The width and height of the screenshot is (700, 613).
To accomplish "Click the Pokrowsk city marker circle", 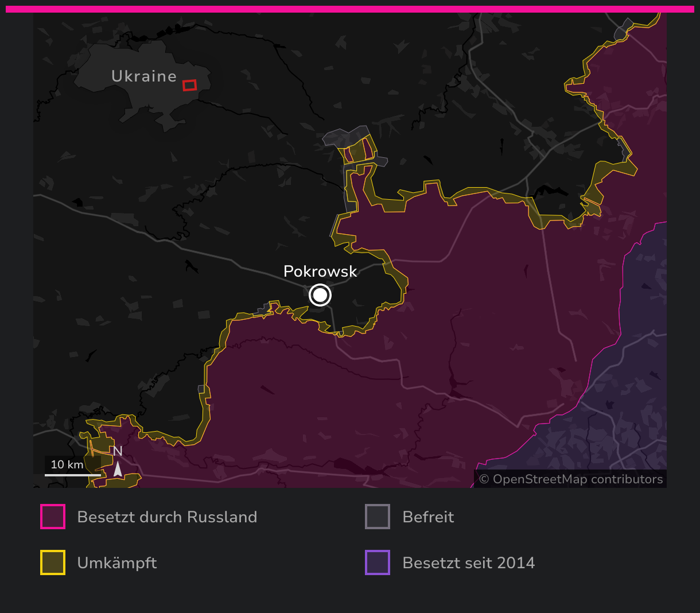I will (x=320, y=296).
